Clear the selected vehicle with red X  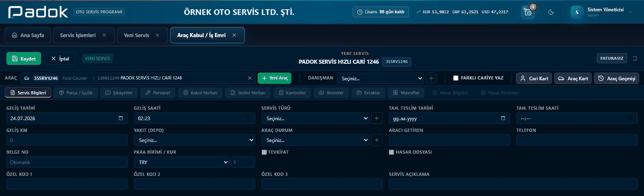(250, 78)
